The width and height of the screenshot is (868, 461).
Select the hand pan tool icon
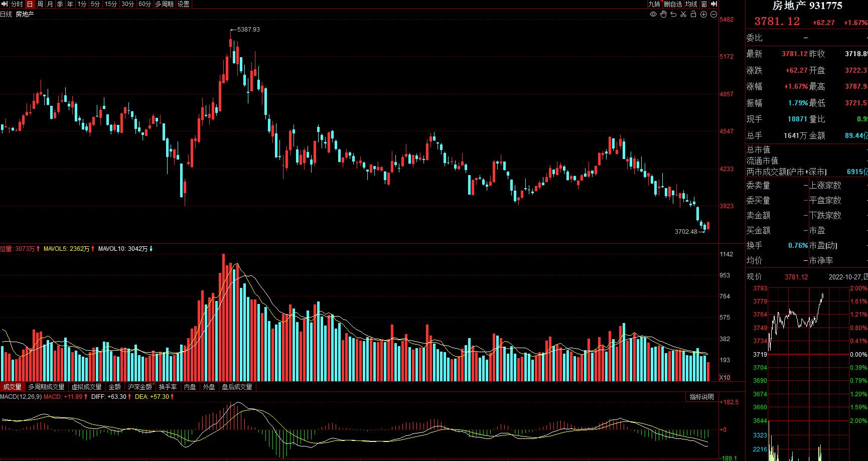[x=663, y=15]
